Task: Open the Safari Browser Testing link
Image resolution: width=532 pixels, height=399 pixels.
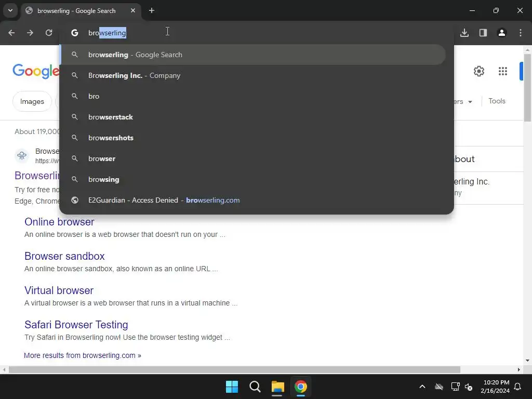Action: coord(76,325)
